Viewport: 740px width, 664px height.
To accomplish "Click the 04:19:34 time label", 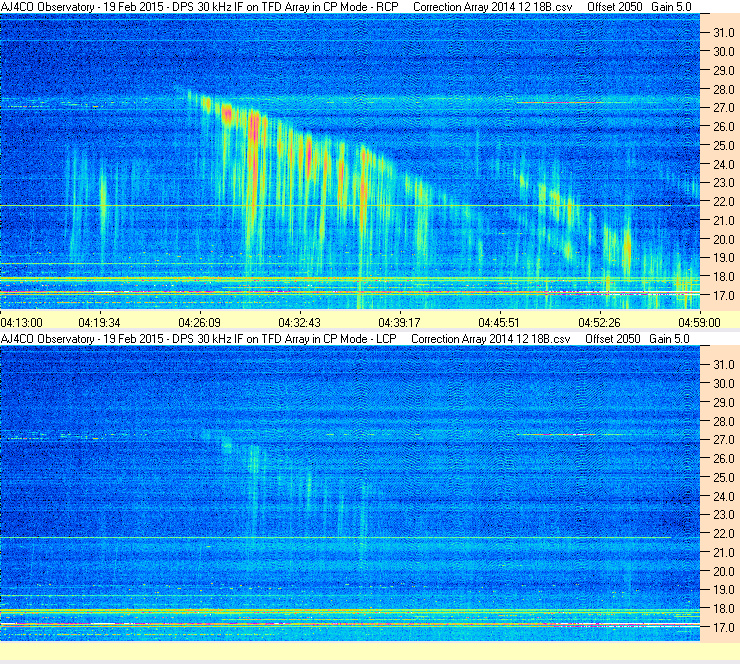I will pos(99,323).
